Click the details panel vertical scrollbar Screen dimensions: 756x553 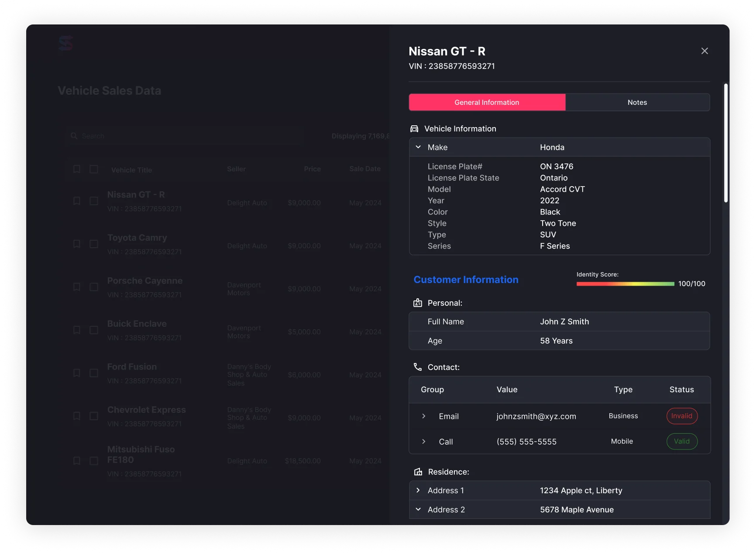726,143
